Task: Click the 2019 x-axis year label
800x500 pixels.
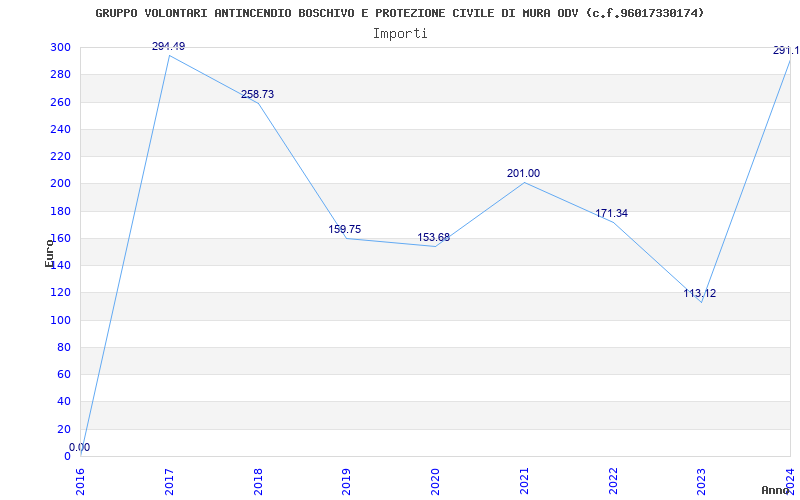Action: [x=346, y=481]
